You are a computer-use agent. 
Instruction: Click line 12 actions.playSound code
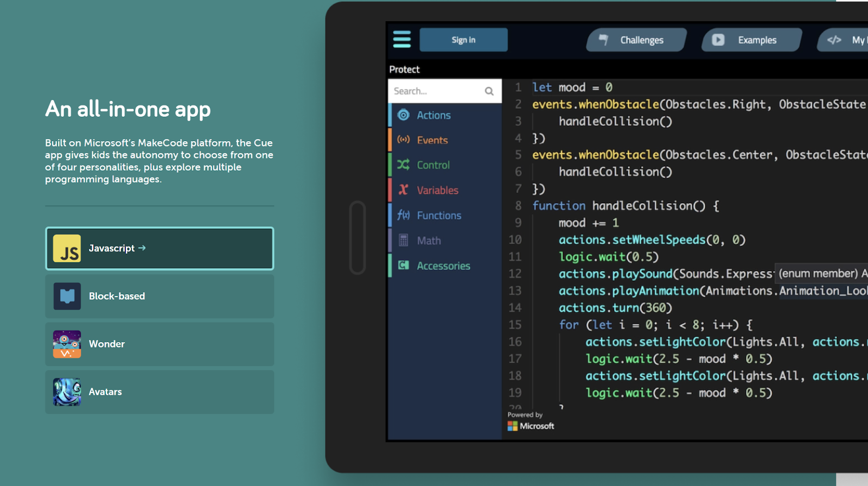click(x=666, y=274)
